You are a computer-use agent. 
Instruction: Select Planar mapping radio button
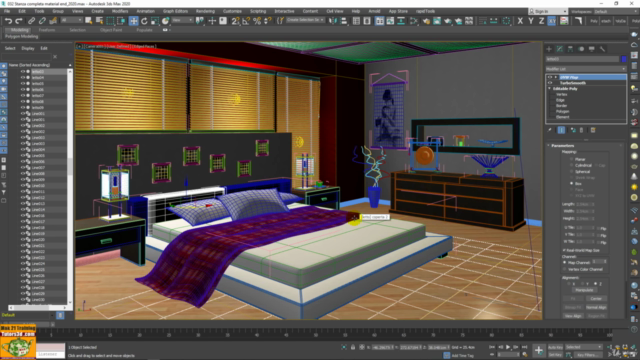571,159
